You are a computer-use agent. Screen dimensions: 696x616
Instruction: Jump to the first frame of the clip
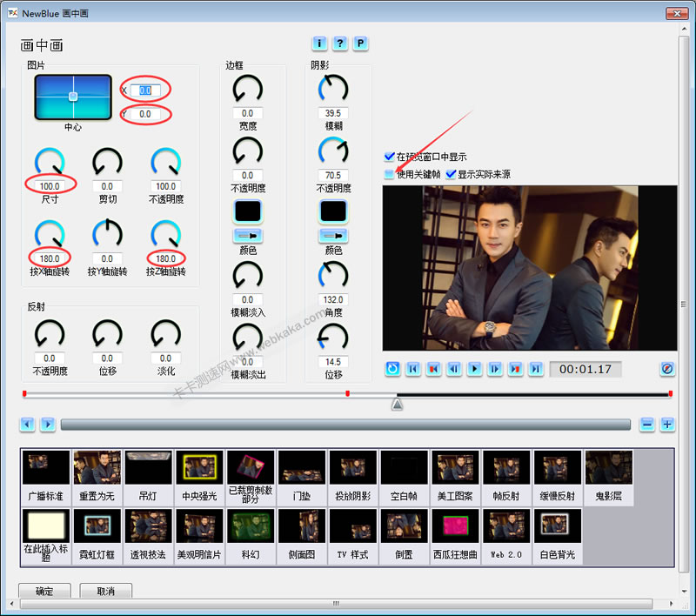[x=413, y=369]
